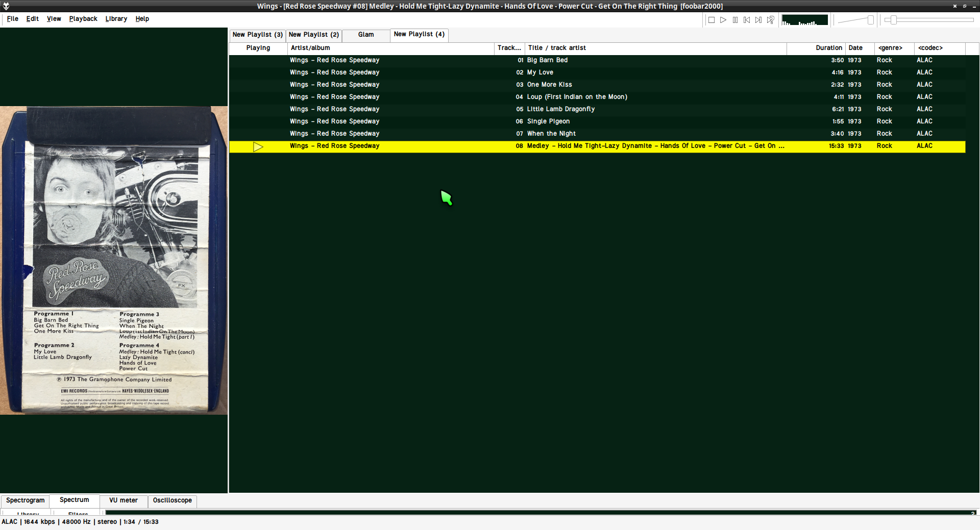
Task: Sort by Date column header
Action: coord(860,48)
